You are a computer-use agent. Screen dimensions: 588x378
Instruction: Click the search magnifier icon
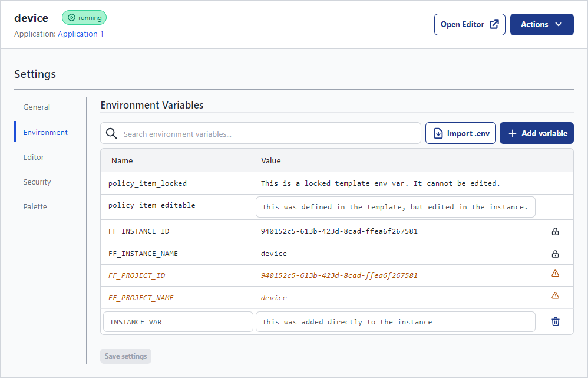click(x=111, y=134)
